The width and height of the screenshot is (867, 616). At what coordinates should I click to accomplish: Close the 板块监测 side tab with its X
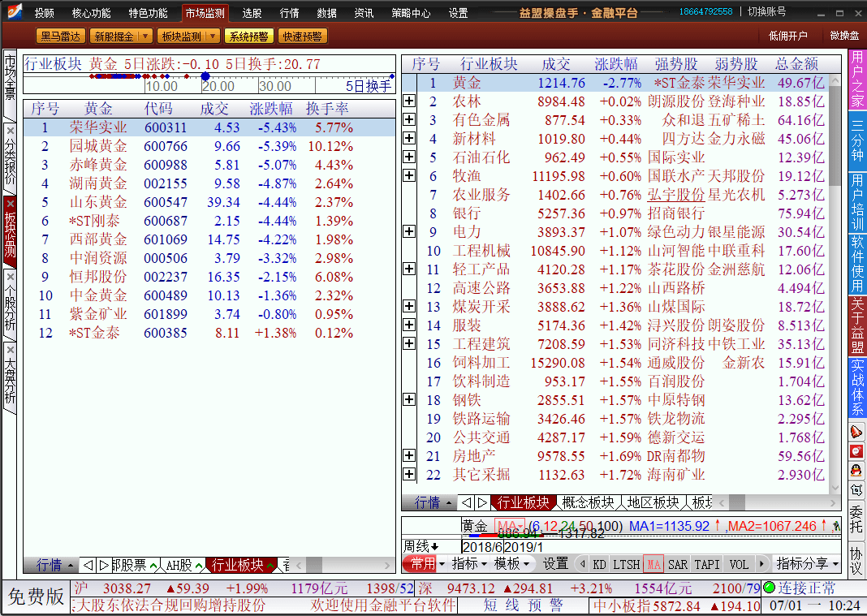click(x=10, y=204)
